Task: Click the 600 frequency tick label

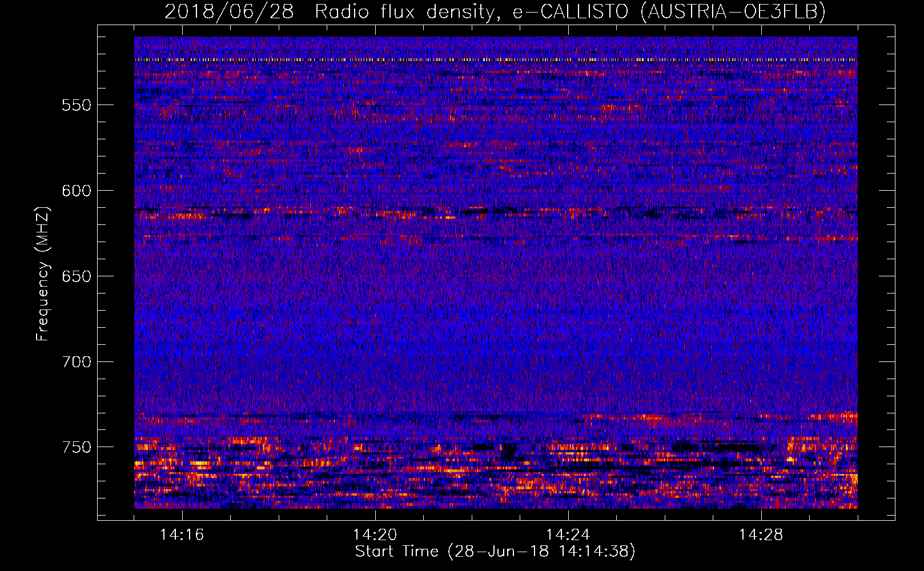Action: point(77,191)
